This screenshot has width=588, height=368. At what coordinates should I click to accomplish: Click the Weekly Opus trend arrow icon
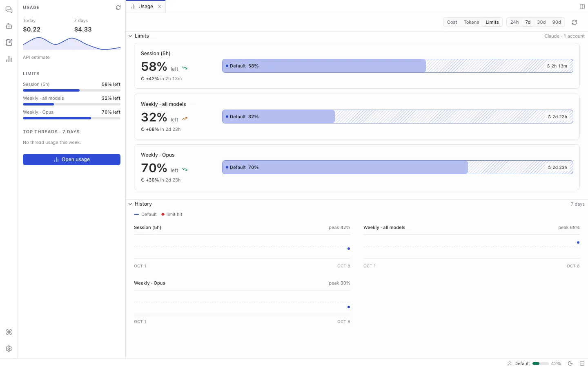click(185, 170)
